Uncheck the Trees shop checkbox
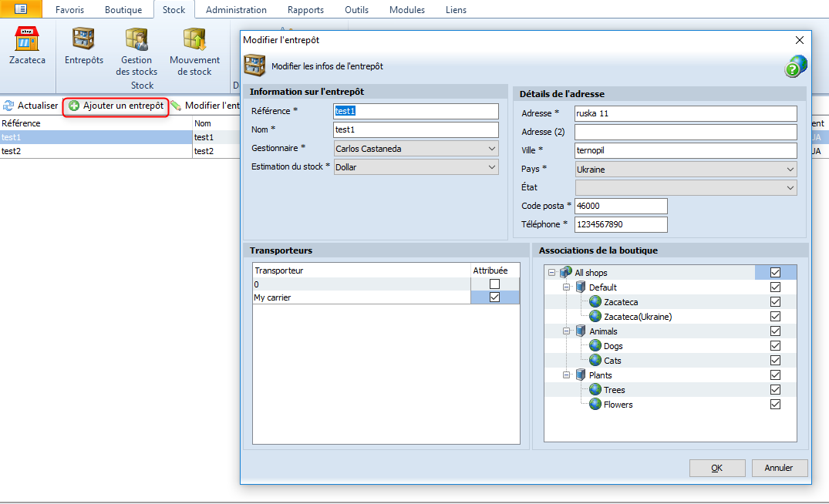The image size is (829, 504). 775,389
